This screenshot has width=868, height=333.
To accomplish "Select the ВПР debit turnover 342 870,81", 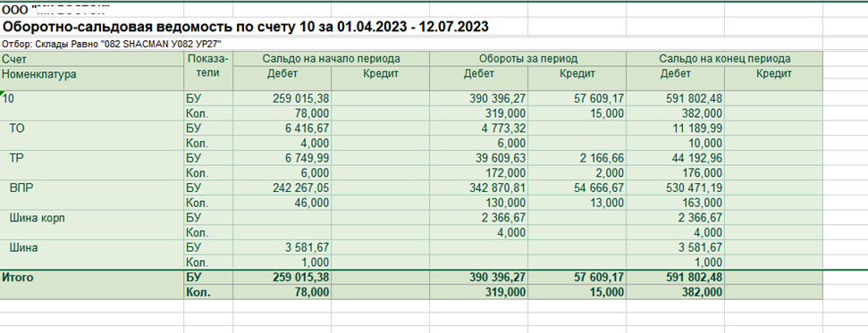I will (479, 188).
